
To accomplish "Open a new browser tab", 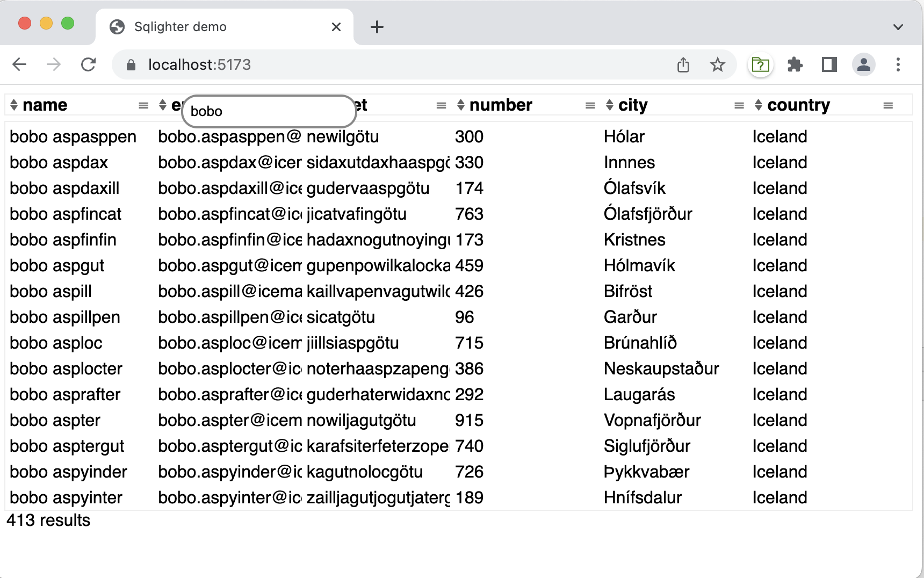I will click(377, 27).
